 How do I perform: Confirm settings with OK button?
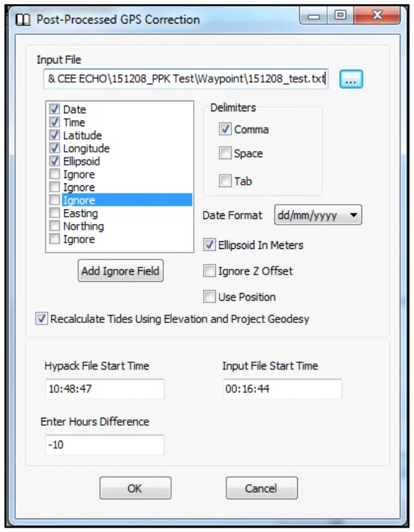[135, 488]
